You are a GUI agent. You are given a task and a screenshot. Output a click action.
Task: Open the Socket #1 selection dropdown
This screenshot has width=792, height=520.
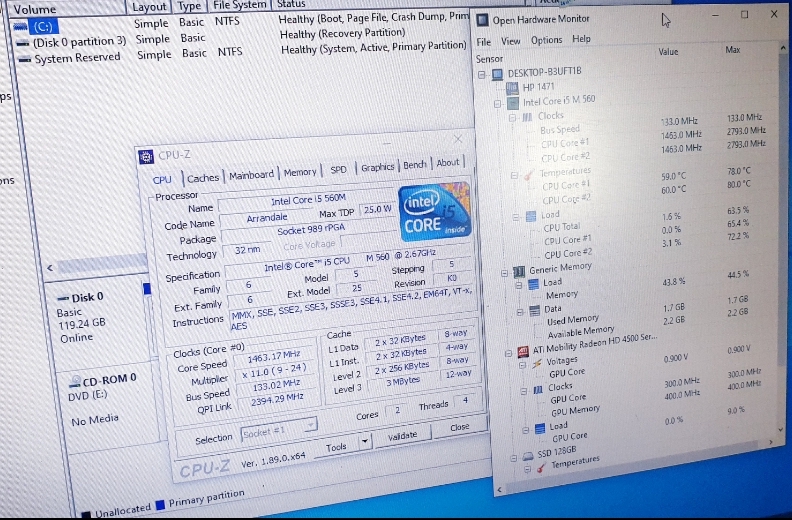pyautogui.click(x=310, y=425)
